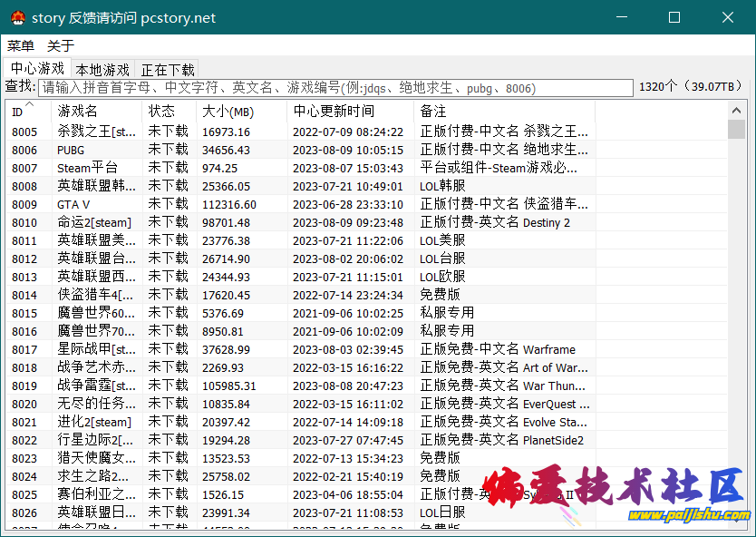Viewport: 756px width, 537px height.
Task: Open the 关于 menu
Action: point(61,46)
